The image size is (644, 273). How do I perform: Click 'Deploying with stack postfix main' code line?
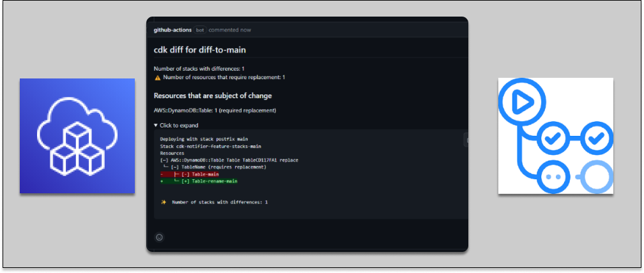point(204,139)
